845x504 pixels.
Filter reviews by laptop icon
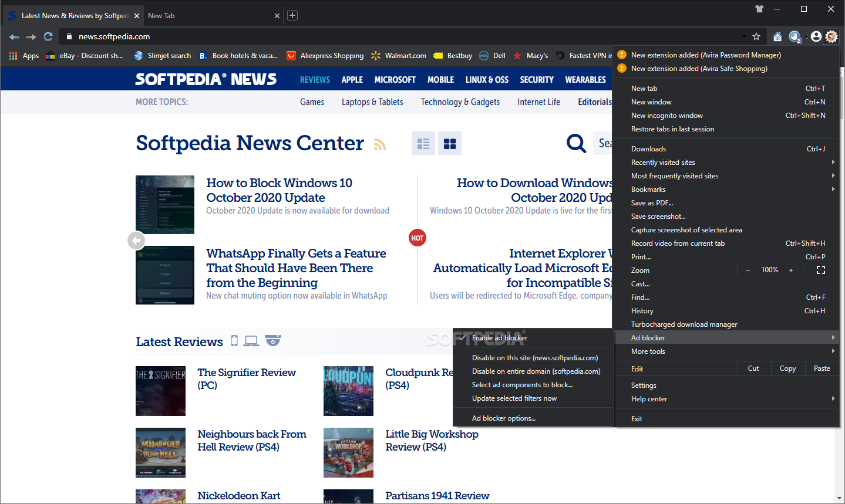coord(251,341)
